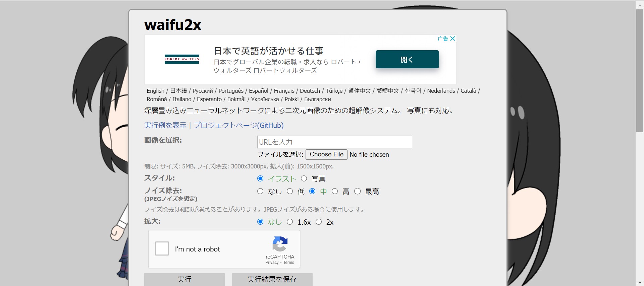Image resolution: width=644 pixels, height=286 pixels.
Task: Click the 開く button in the ad
Action: (407, 59)
